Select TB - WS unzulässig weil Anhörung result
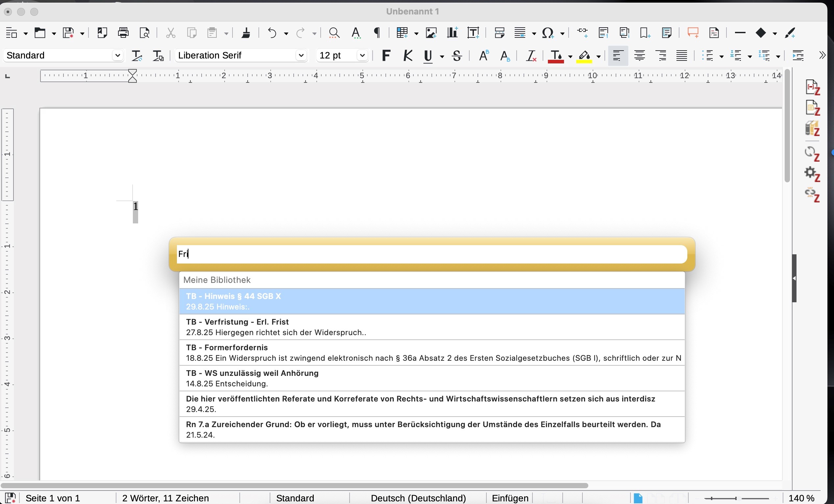The height and width of the screenshot is (504, 834). pyautogui.click(x=432, y=378)
